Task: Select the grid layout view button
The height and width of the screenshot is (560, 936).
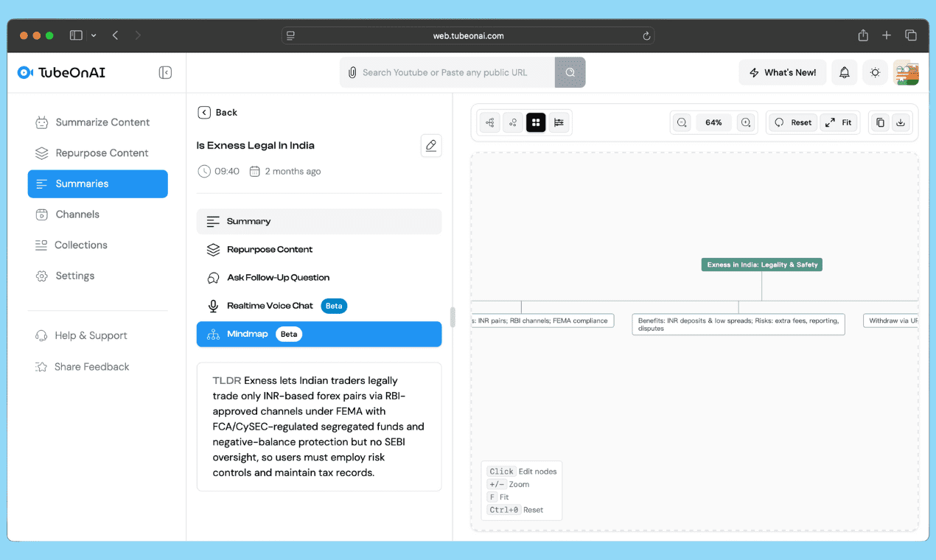Action: (536, 123)
